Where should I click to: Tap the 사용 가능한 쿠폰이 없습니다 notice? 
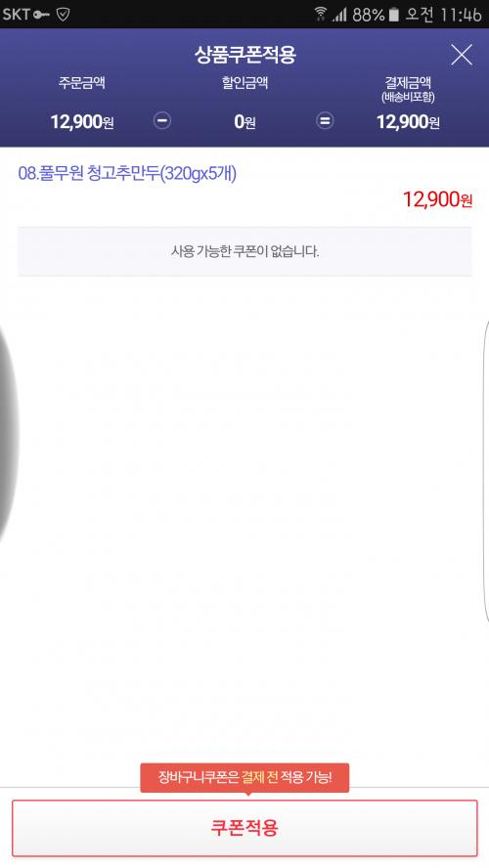coord(244,252)
